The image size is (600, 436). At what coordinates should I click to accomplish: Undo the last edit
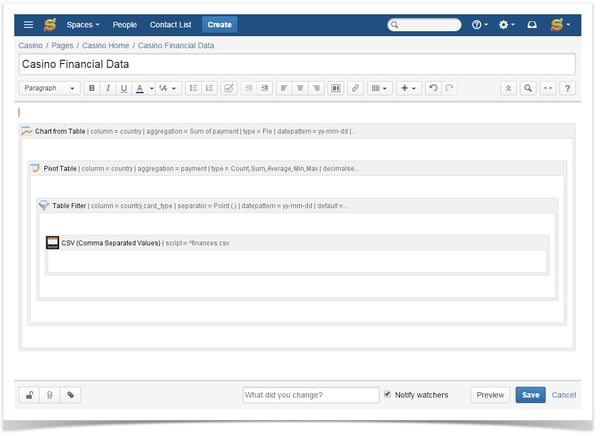(x=432, y=88)
